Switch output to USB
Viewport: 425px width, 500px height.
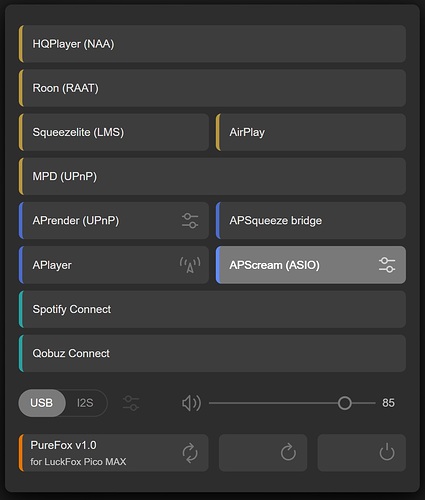[x=42, y=403]
